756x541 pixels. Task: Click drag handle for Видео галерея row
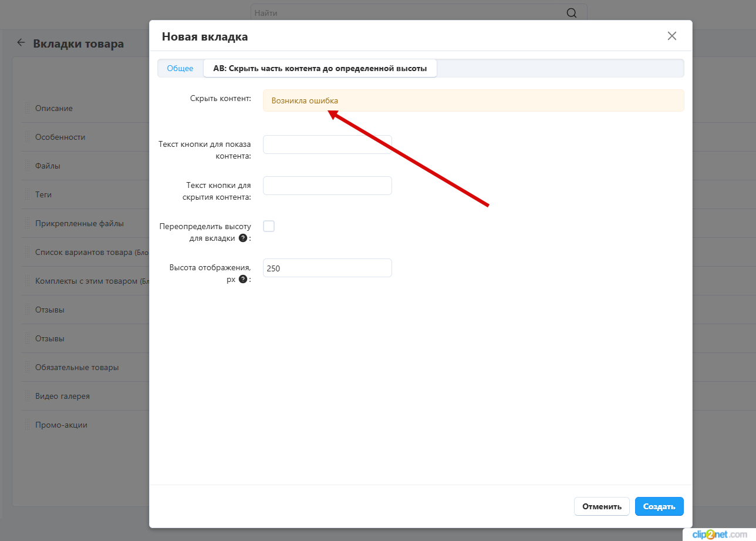27,396
